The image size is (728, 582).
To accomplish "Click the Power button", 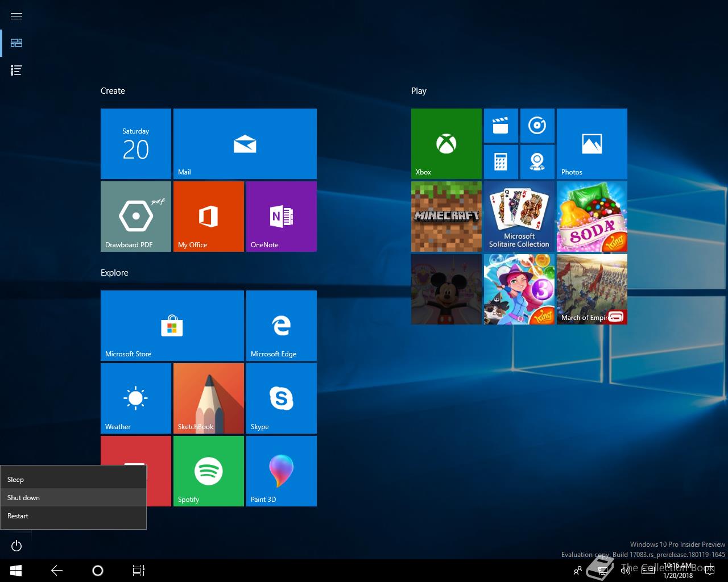I will click(16, 546).
